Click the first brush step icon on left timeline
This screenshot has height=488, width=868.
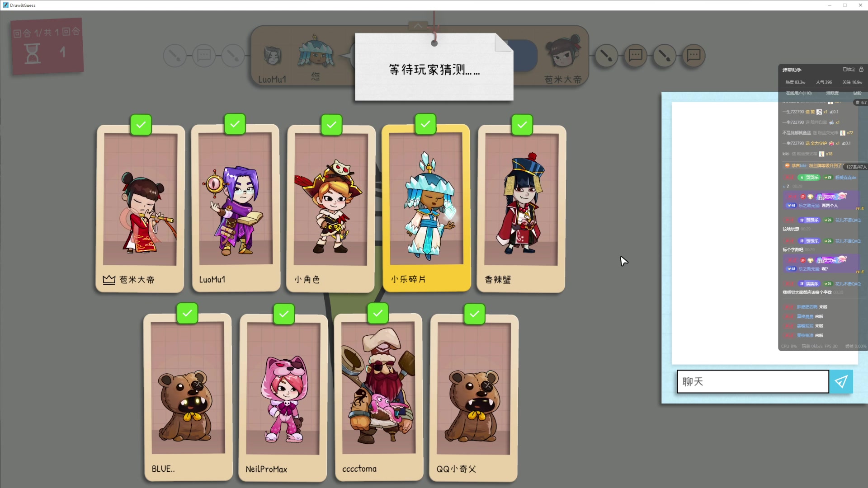[175, 56]
